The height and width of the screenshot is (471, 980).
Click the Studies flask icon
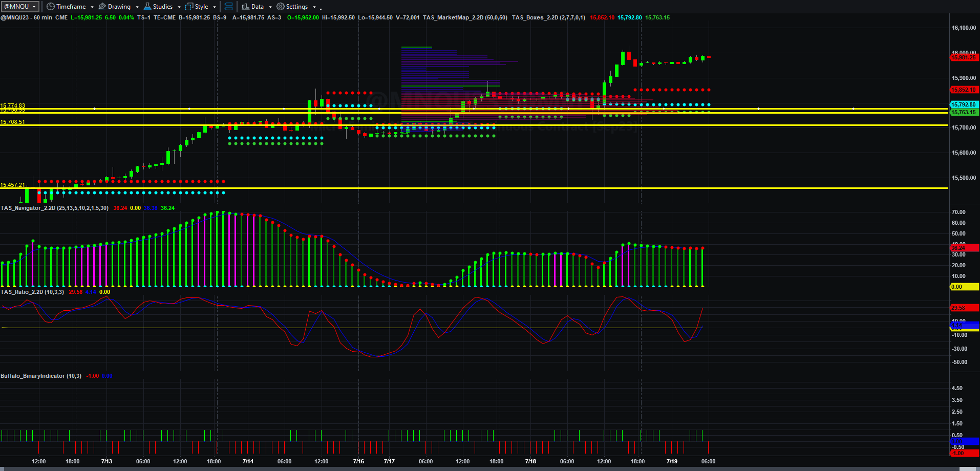(x=147, y=7)
